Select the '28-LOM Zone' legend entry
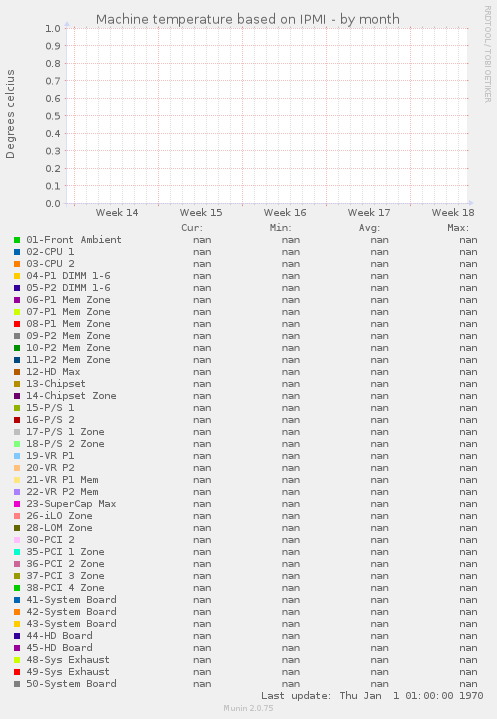 (59, 527)
